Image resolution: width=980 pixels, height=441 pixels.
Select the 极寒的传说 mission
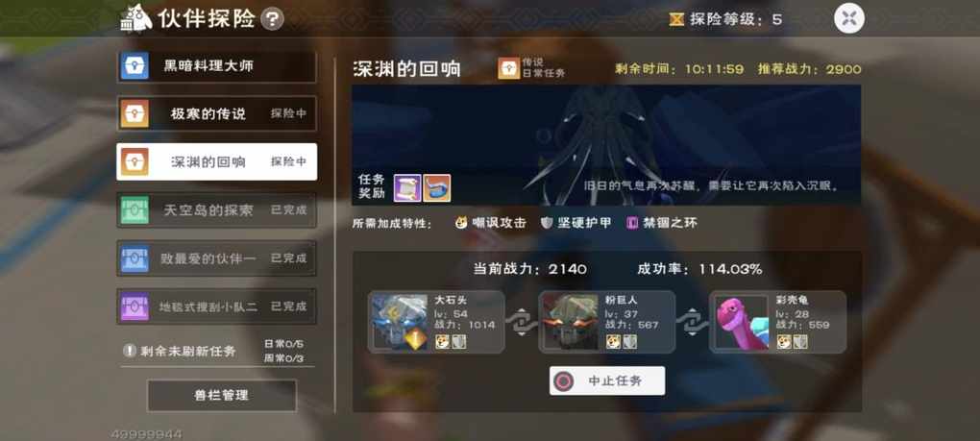(216, 113)
